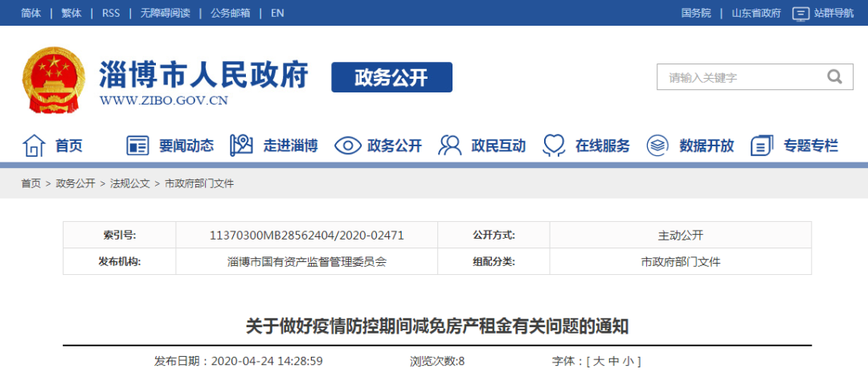Open the 山东省政府 link
868x381 pixels.
(x=756, y=14)
